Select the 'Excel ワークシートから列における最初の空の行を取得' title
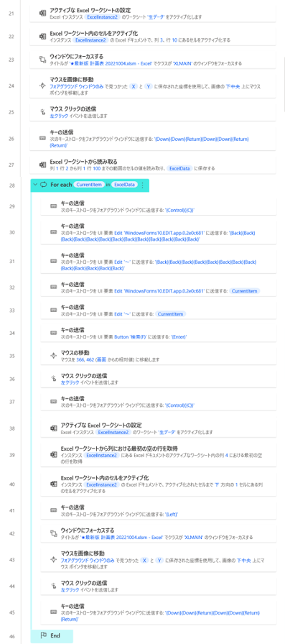This screenshot has height=644, width=285. point(119,448)
